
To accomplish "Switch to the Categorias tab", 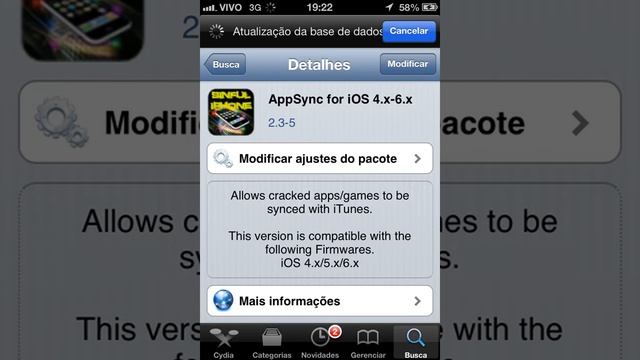I will tap(271, 343).
